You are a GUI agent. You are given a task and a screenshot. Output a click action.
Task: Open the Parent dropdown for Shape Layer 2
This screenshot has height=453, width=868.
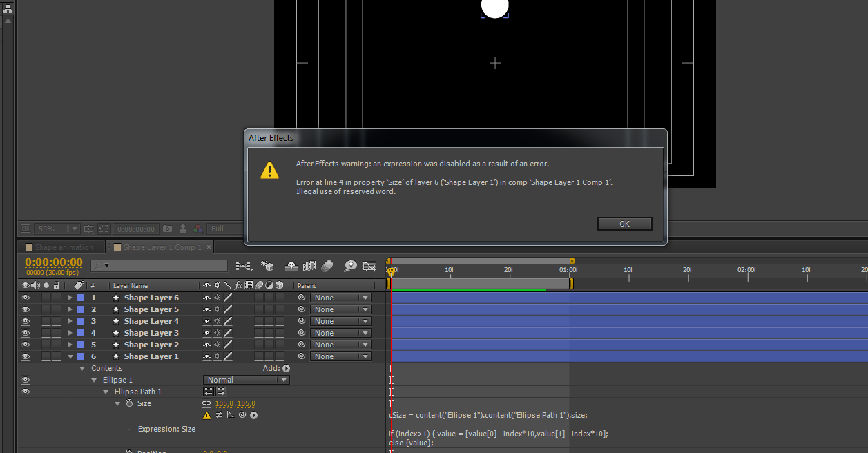click(x=340, y=345)
